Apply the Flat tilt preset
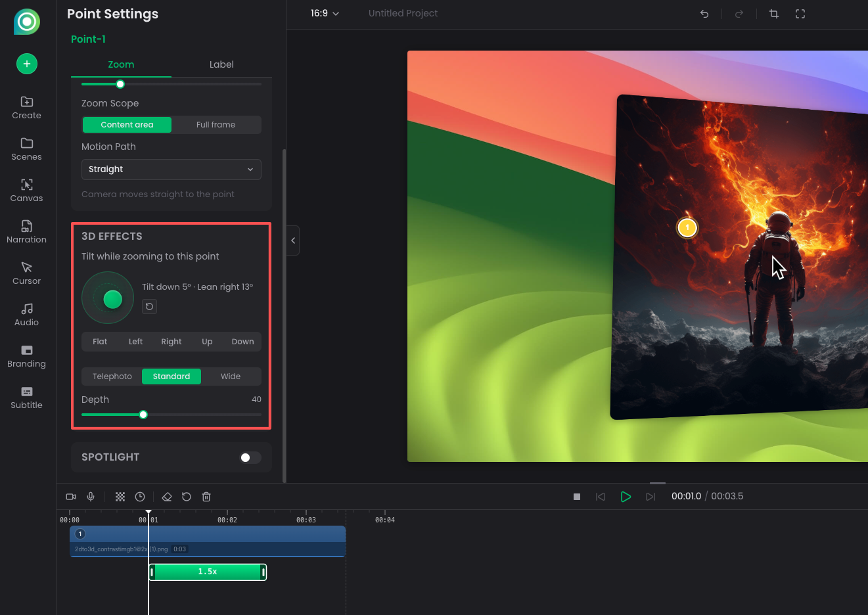Viewport: 868px width, 615px height. (x=100, y=342)
